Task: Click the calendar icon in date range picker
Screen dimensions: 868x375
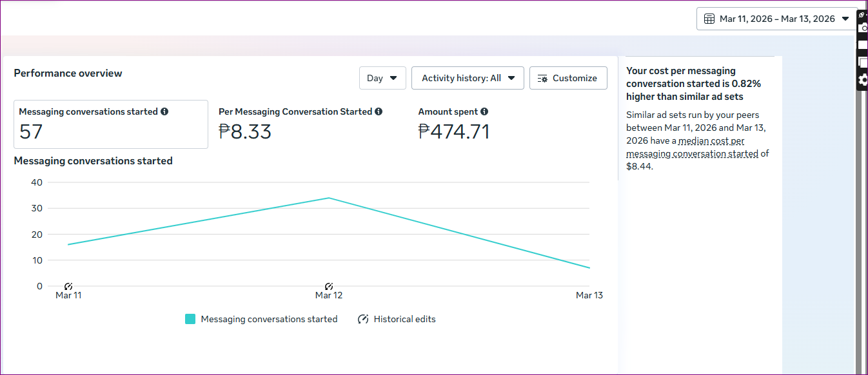Action: point(710,19)
